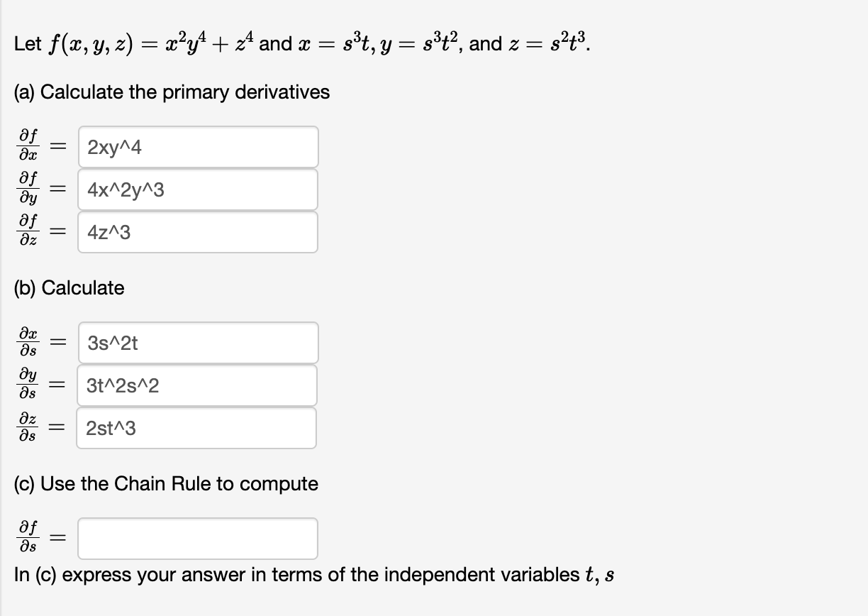
Task: Click the empty ∂f/∂s answer field
Action: point(197,538)
